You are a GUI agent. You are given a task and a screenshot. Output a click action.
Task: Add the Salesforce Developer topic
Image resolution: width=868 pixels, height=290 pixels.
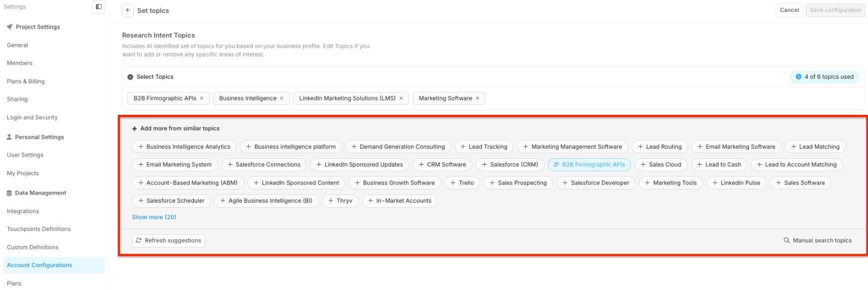[x=596, y=183]
